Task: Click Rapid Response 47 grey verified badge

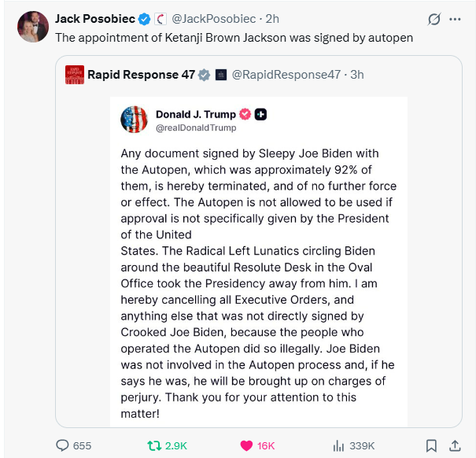Action: click(204, 75)
